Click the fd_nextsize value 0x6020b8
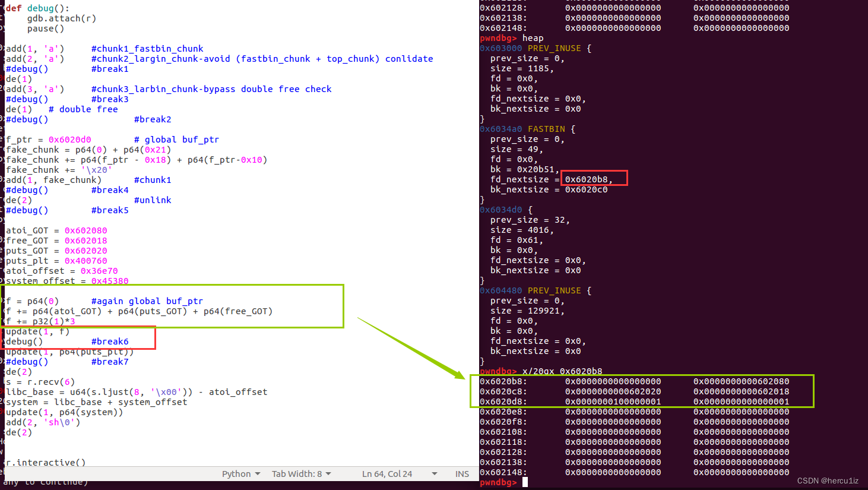 click(x=587, y=179)
